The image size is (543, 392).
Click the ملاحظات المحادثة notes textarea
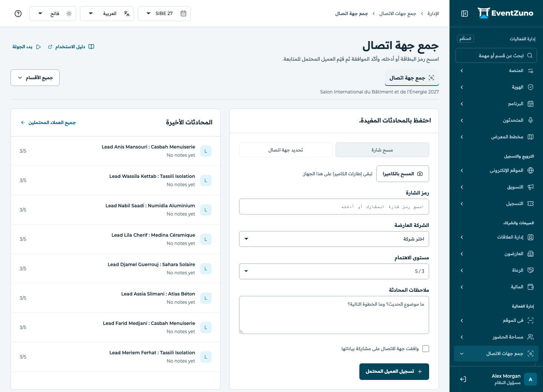coord(334,315)
